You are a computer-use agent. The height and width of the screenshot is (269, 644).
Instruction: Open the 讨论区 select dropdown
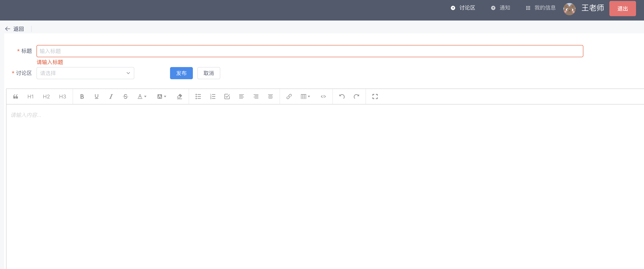[x=85, y=73]
